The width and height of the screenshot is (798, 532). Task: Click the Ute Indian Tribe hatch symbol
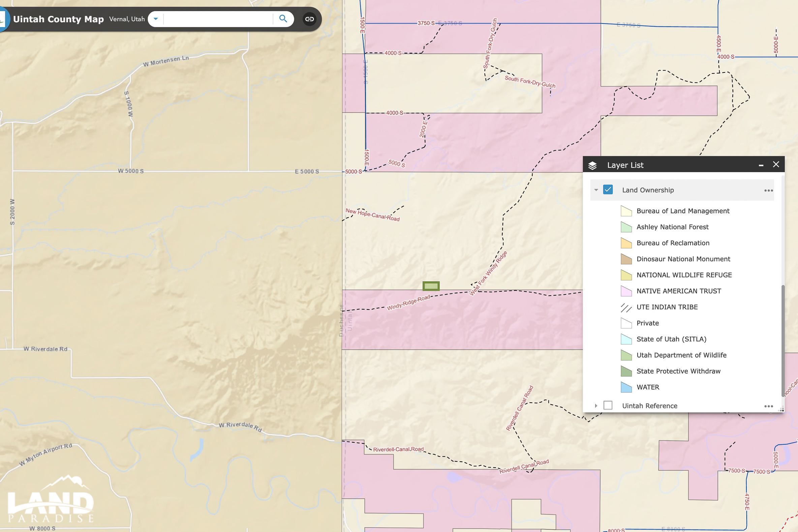(x=626, y=307)
